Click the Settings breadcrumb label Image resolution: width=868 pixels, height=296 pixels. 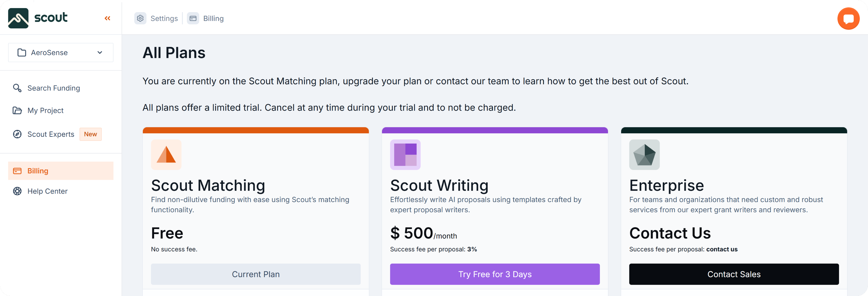[164, 18]
